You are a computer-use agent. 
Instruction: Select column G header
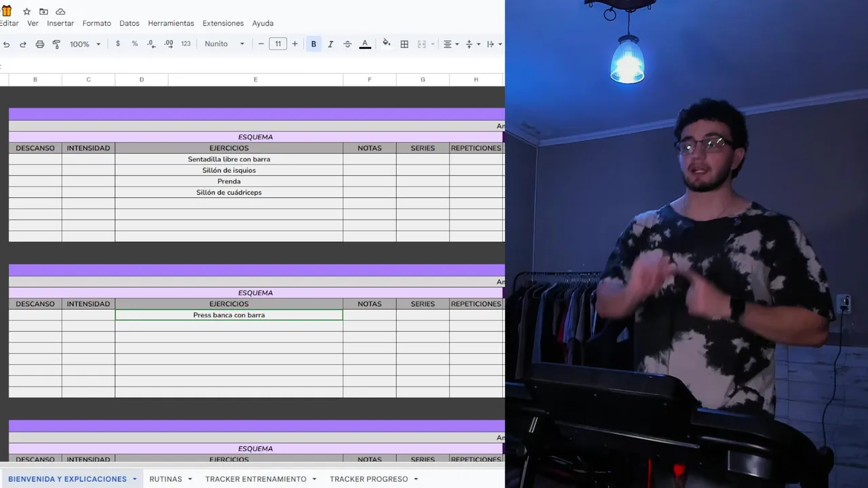coord(422,80)
